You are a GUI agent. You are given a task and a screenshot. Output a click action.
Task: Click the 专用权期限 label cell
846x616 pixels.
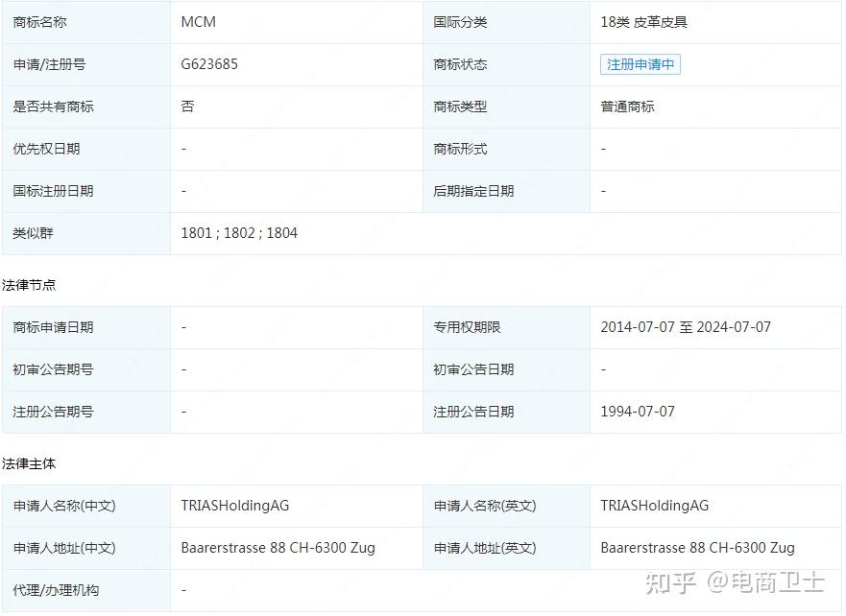click(506, 327)
